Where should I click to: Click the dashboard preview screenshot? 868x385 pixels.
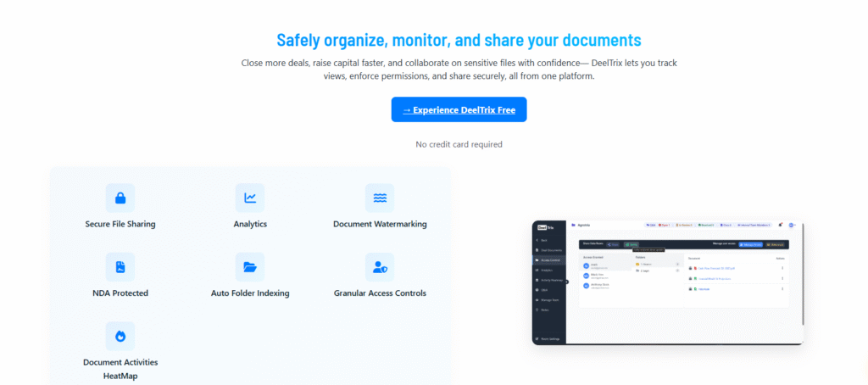[x=668, y=282]
